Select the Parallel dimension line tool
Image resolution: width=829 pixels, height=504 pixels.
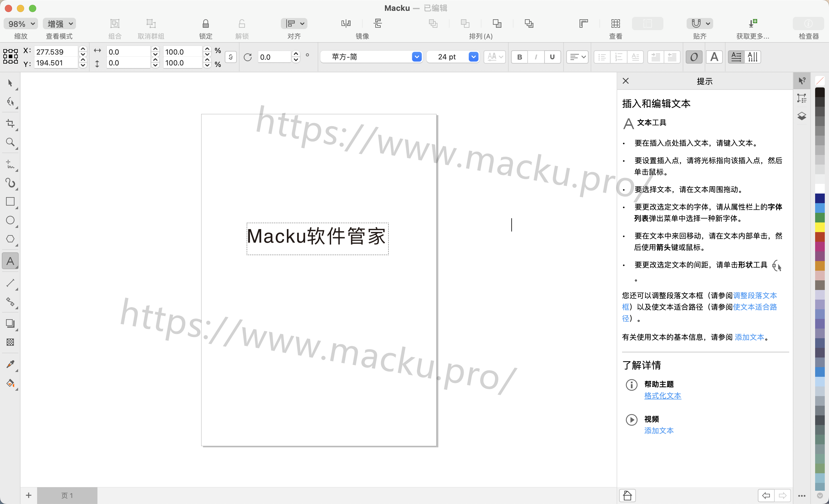pyautogui.click(x=10, y=283)
